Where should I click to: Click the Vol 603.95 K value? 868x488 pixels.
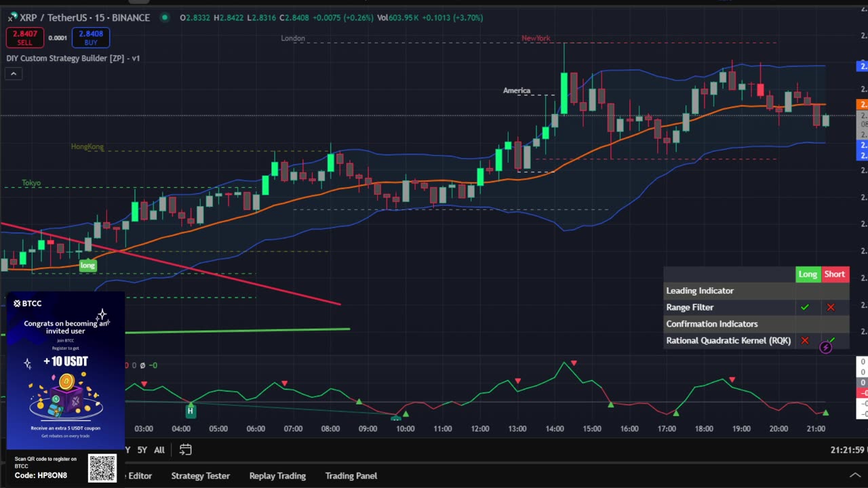[403, 18]
